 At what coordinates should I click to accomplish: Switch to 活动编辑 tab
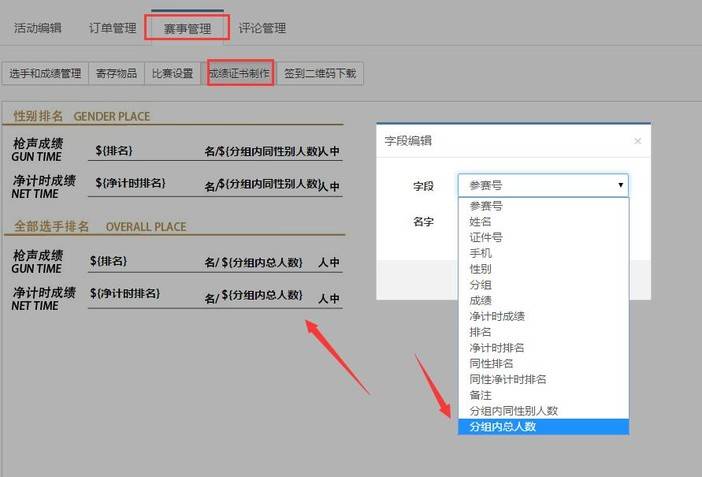click(x=38, y=28)
